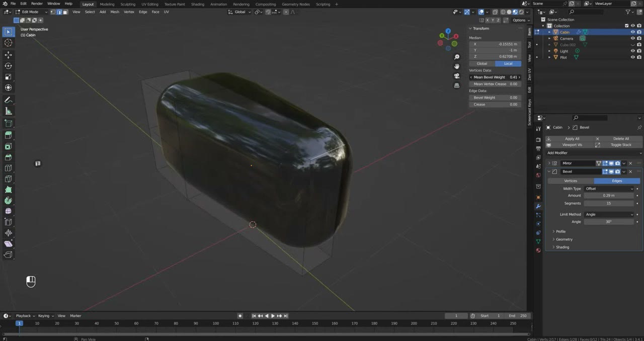
Task: Open Limit Method Angle dropdown
Action: point(609,214)
